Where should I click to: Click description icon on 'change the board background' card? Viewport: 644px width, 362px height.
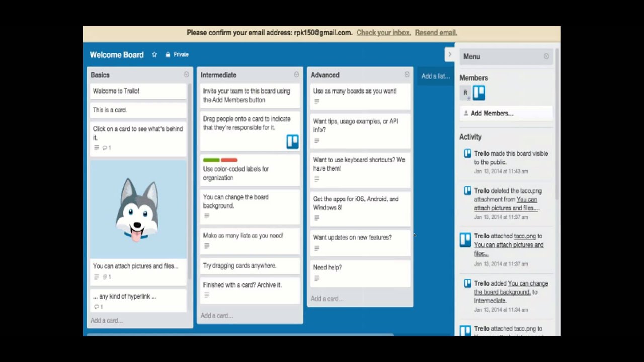(207, 216)
